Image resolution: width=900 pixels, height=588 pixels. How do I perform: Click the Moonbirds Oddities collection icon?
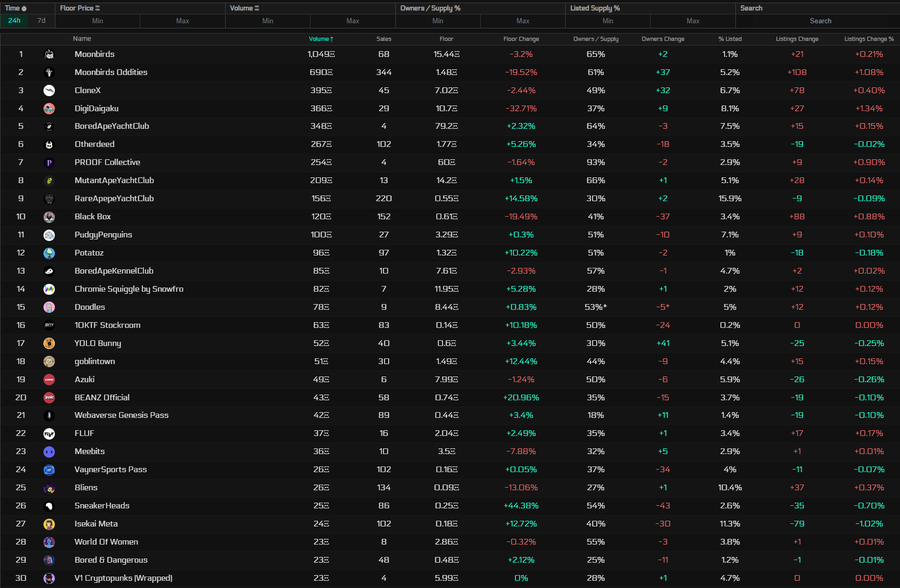pos(49,72)
